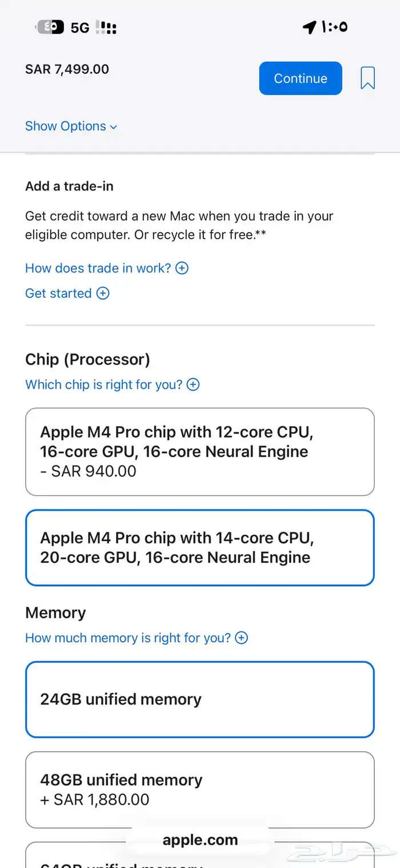Image resolution: width=400 pixels, height=868 pixels.
Task: Tap the cellular signal dots icon
Action: click(x=106, y=27)
